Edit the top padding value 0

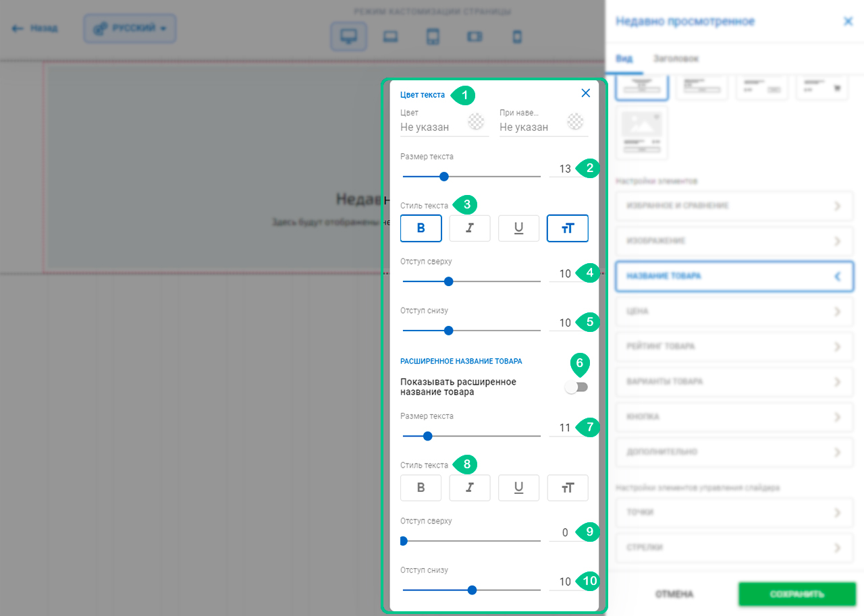[x=565, y=532]
